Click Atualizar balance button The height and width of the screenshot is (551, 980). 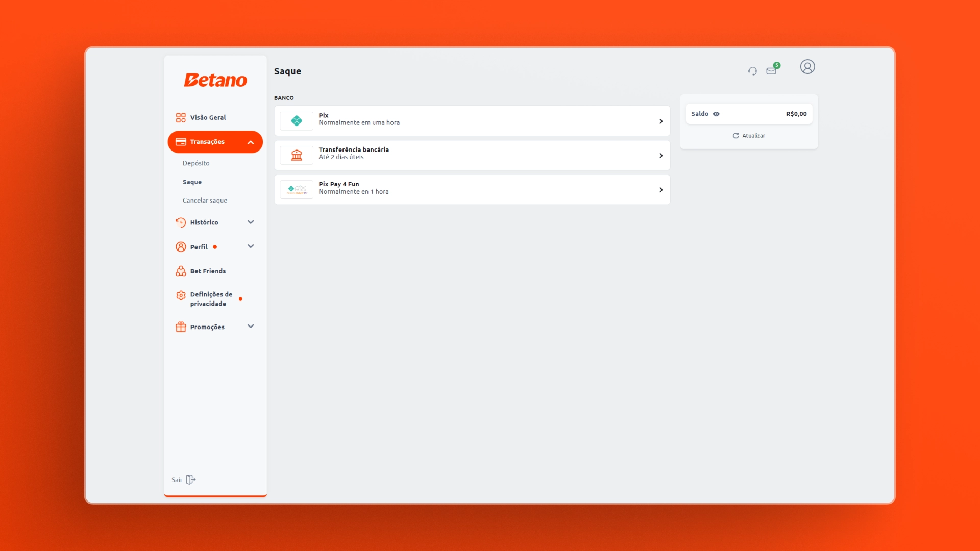pyautogui.click(x=748, y=135)
